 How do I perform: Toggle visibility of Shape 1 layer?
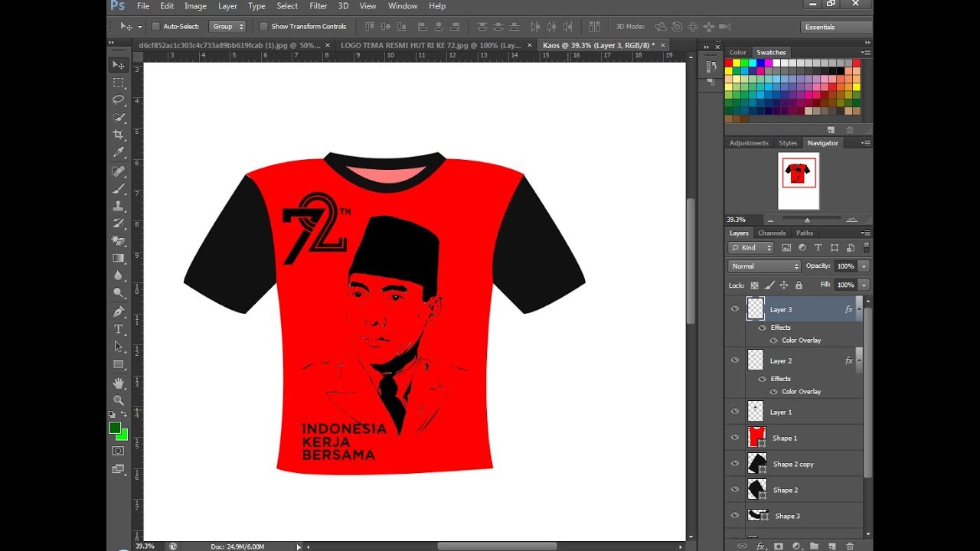(735, 438)
